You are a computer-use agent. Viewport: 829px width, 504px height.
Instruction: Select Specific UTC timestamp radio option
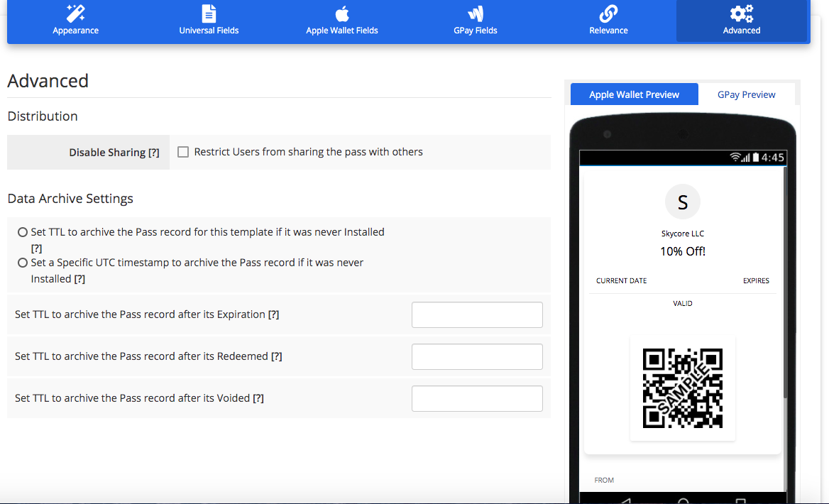pos(23,263)
